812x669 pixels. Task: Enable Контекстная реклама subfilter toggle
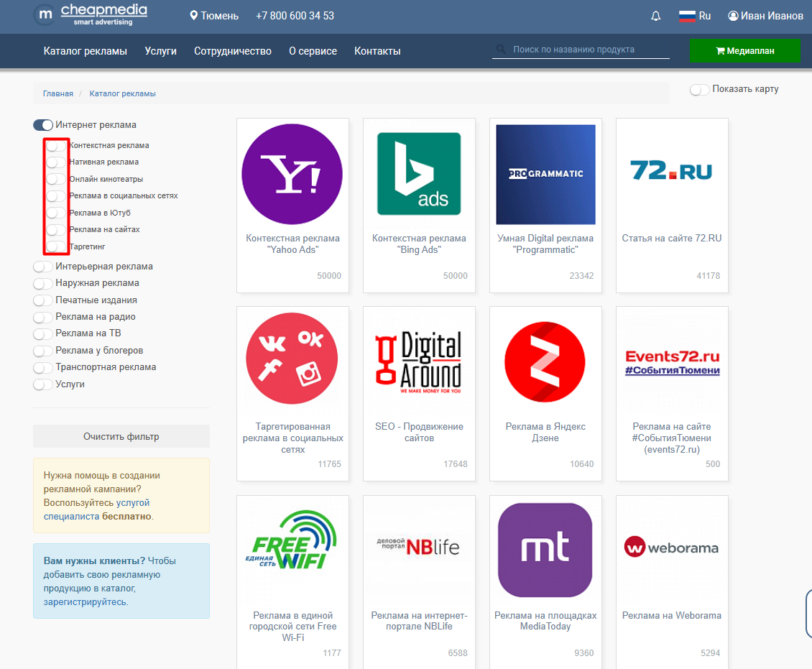[55, 145]
